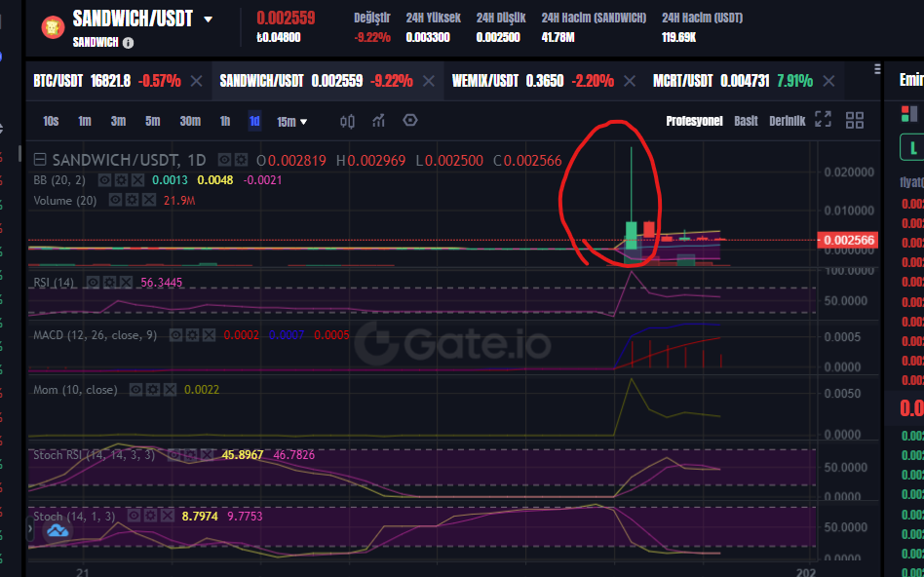This screenshot has width=924, height=577.
Task: Open Stoch RSI settings gear
Action: [190, 455]
